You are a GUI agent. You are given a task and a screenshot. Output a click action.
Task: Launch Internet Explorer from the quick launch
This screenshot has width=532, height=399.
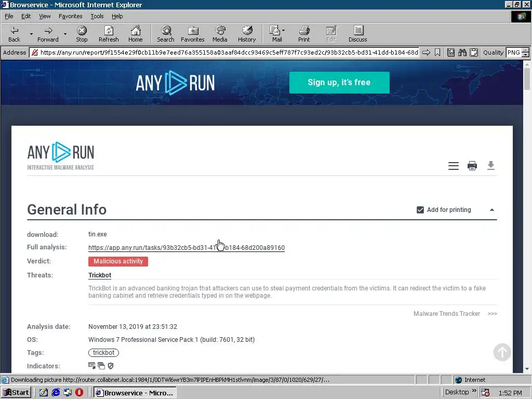[56, 393]
